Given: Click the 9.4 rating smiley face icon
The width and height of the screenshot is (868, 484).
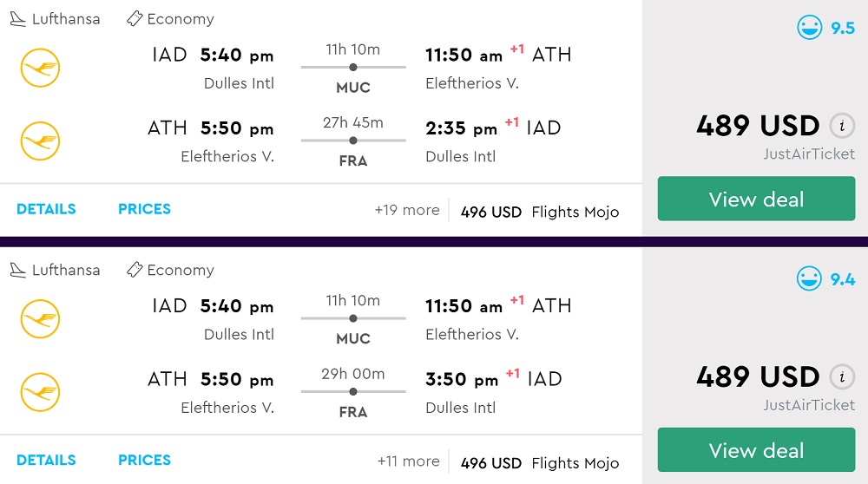Looking at the screenshot, I should (x=809, y=278).
